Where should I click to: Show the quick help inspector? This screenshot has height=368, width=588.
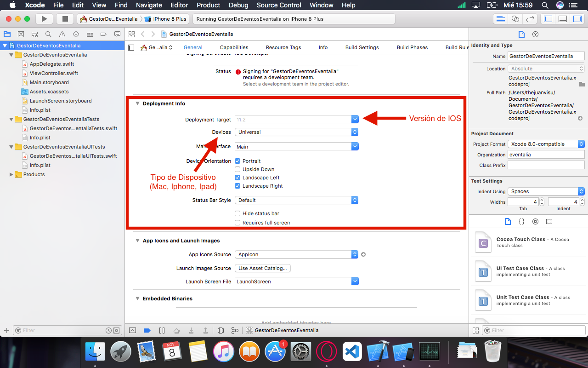[535, 34]
